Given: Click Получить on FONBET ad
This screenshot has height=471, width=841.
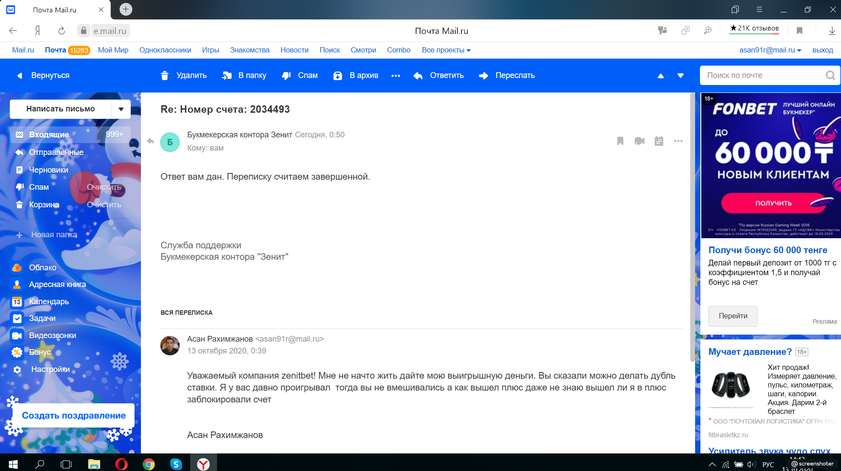Looking at the screenshot, I should [x=773, y=203].
